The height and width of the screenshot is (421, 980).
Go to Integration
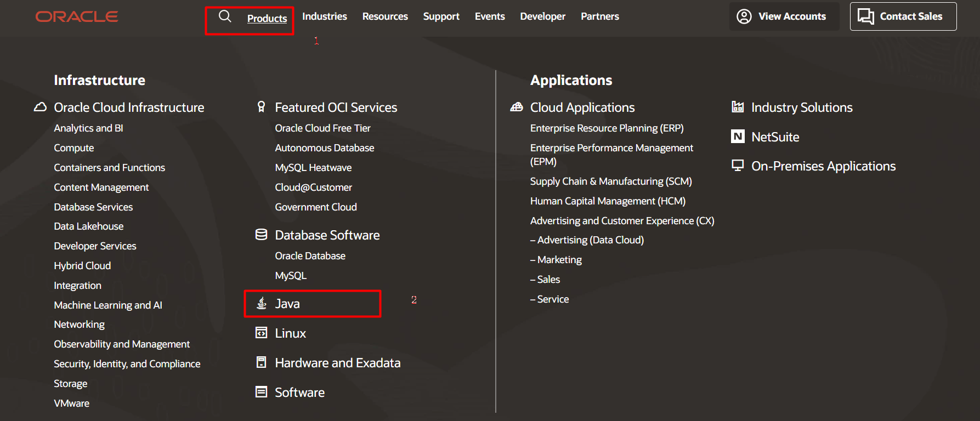click(x=77, y=286)
